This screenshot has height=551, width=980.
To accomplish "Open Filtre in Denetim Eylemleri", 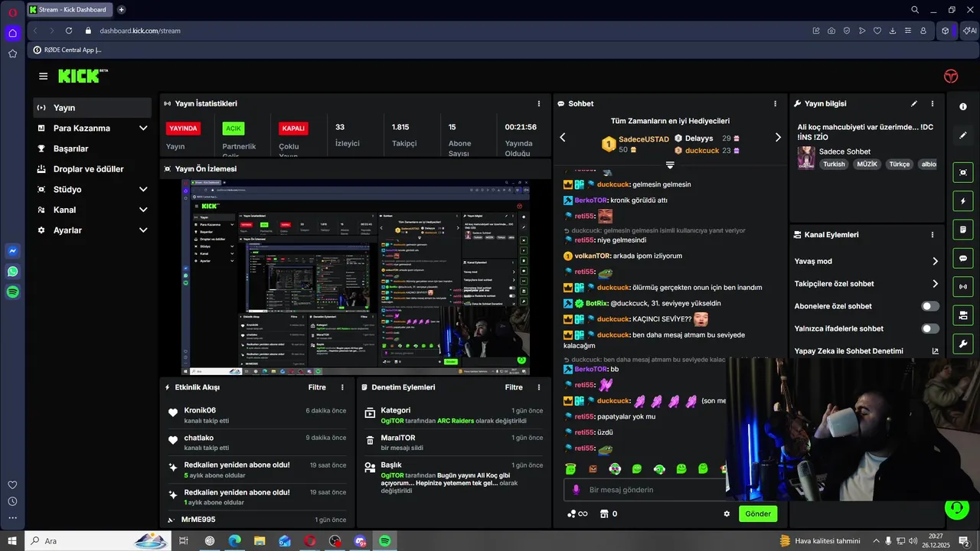I will pos(514,387).
